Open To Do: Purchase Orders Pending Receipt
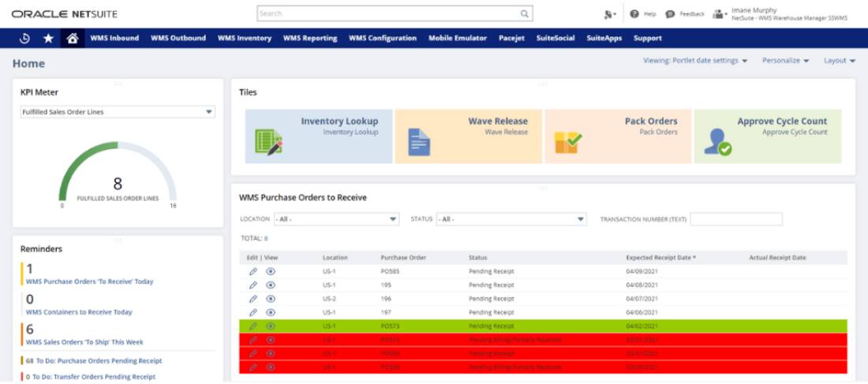The width and height of the screenshot is (868, 384). 99,361
